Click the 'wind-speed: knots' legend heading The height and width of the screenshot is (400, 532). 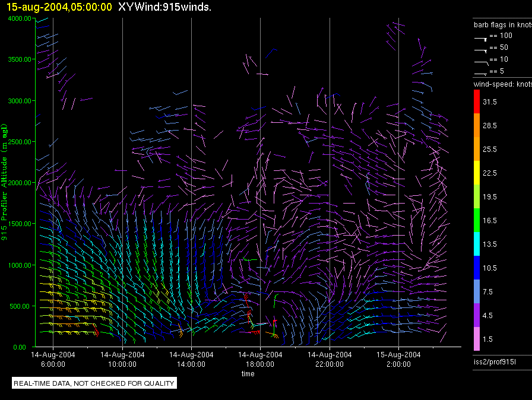[503, 84]
